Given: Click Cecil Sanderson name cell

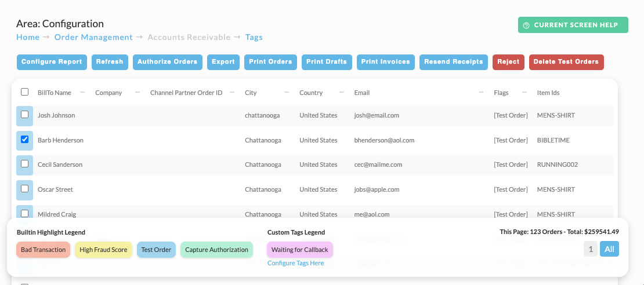Looking at the screenshot, I should 60,165.
